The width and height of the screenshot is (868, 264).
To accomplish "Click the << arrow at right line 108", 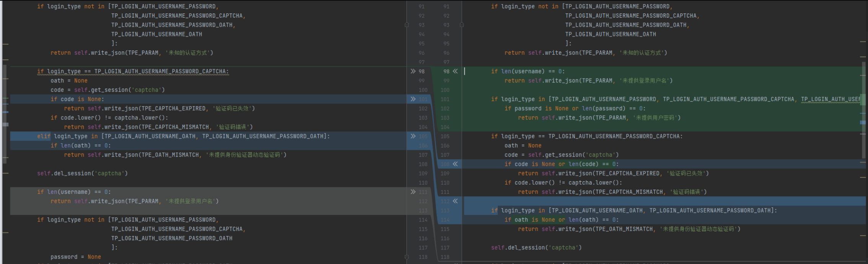I will tap(455, 164).
